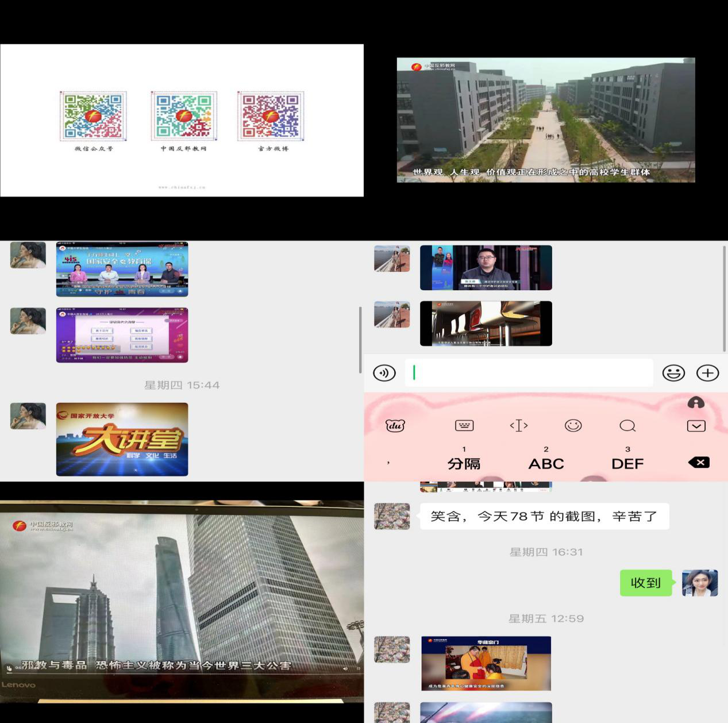Tap the voice message icon beside input field

(384, 373)
